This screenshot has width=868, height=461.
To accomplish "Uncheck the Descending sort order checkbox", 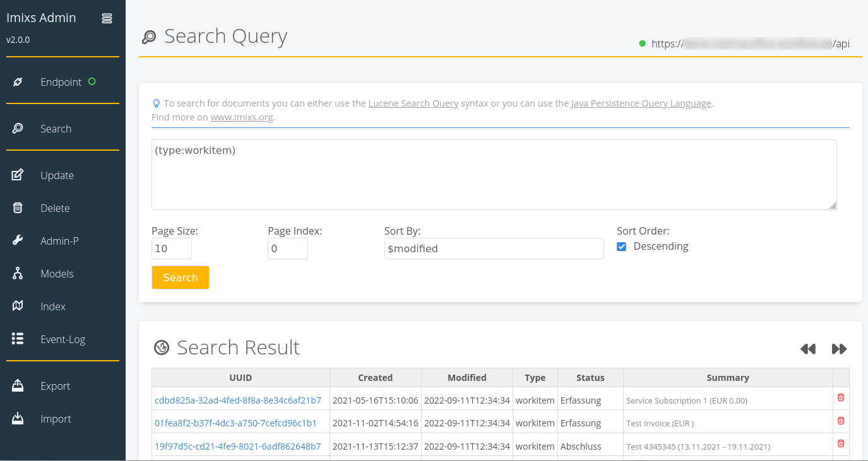I will [x=622, y=247].
